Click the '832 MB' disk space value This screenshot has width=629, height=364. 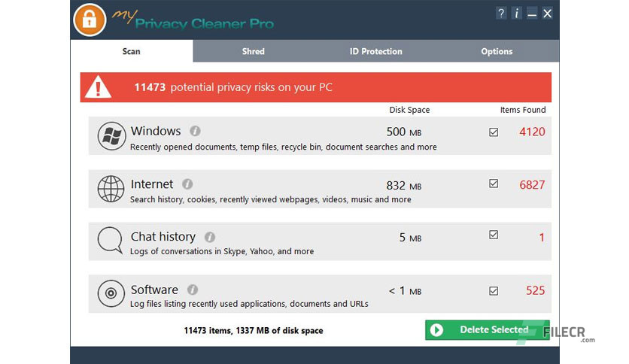click(403, 186)
